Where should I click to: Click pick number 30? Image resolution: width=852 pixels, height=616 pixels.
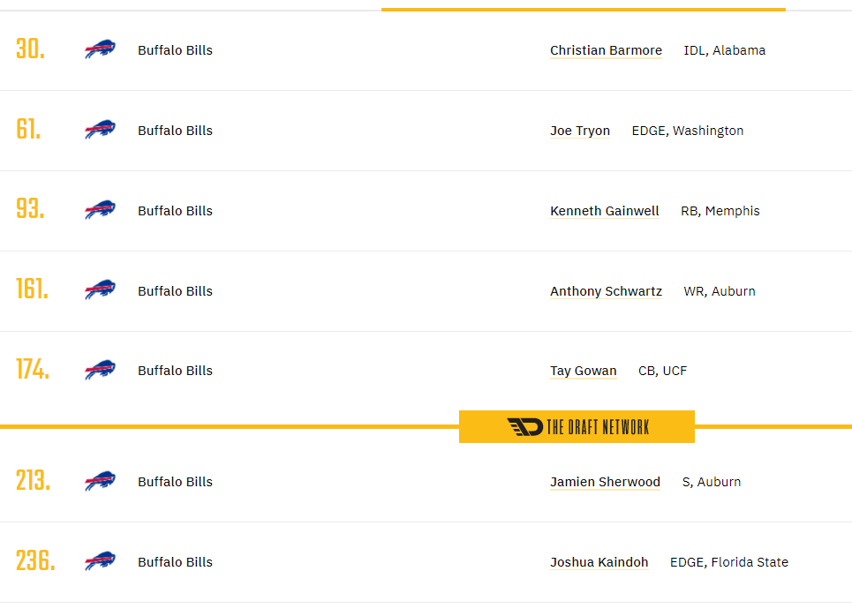click(x=30, y=49)
